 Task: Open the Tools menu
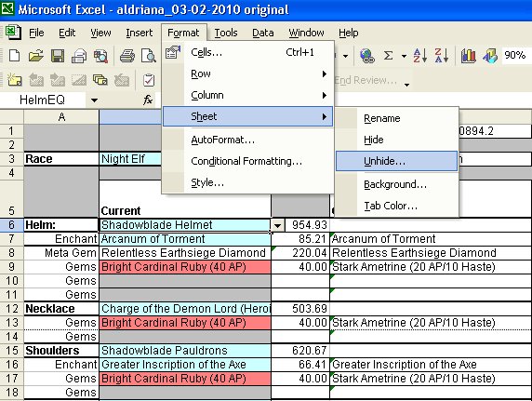point(226,33)
